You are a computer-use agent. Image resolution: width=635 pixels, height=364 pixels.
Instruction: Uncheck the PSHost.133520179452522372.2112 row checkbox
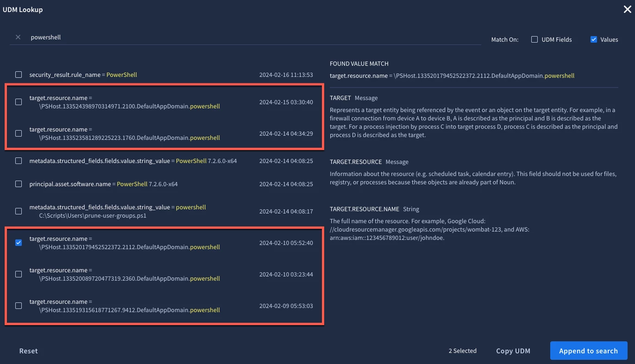pos(19,243)
